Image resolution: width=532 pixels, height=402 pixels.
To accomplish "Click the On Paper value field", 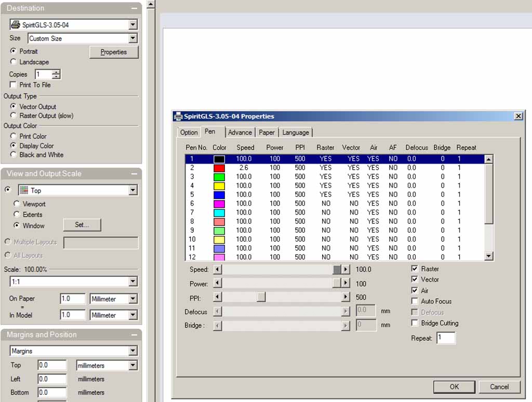I will [73, 299].
